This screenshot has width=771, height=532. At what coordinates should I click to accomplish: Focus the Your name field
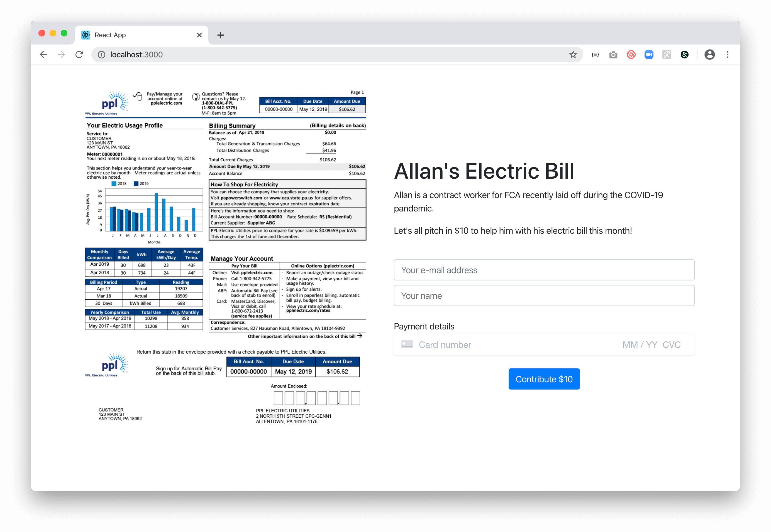click(544, 296)
